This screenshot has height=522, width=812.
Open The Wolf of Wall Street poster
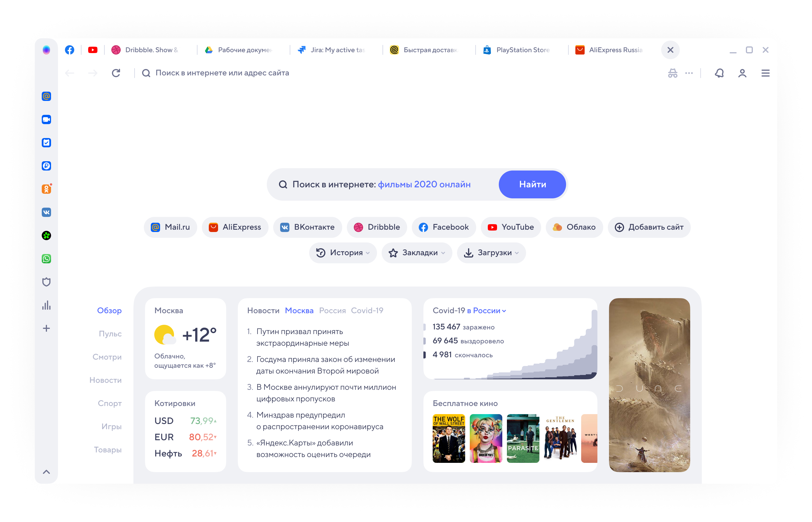click(x=449, y=438)
